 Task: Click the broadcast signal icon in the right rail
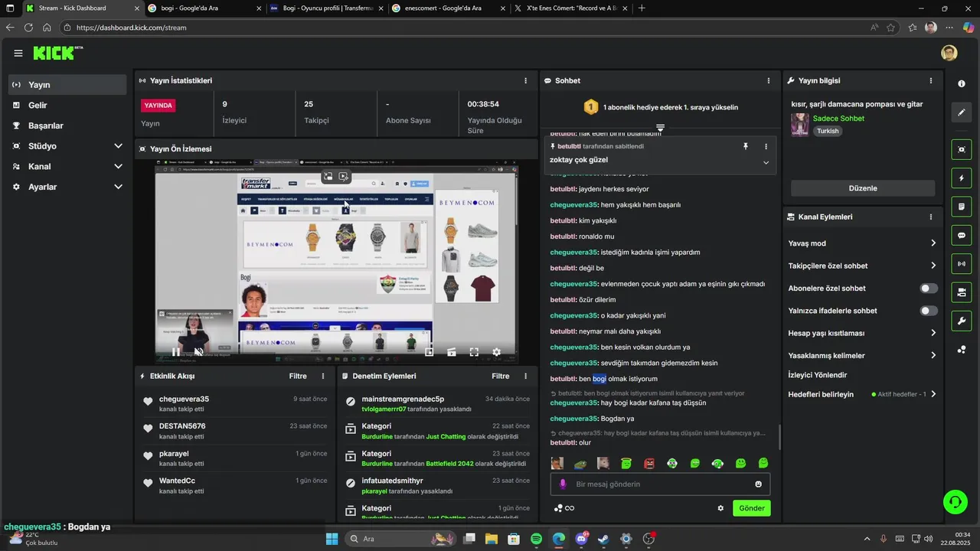click(x=962, y=264)
